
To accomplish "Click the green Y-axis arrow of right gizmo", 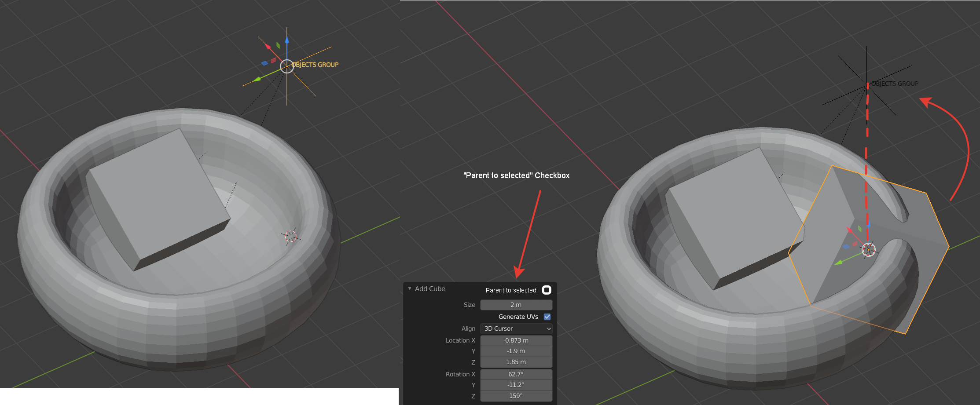I will pos(839,263).
